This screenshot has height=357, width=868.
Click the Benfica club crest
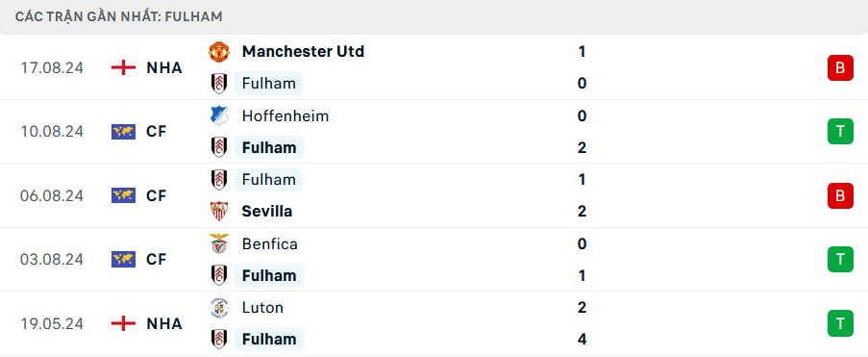pos(218,243)
